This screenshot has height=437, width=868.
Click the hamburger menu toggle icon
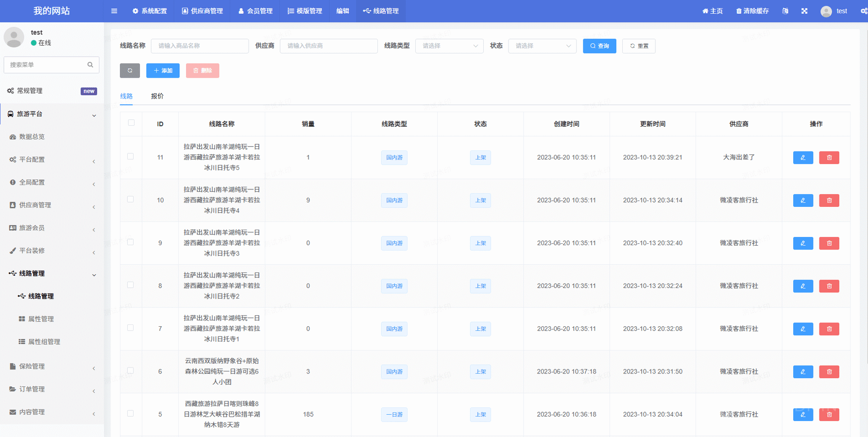pos(114,11)
